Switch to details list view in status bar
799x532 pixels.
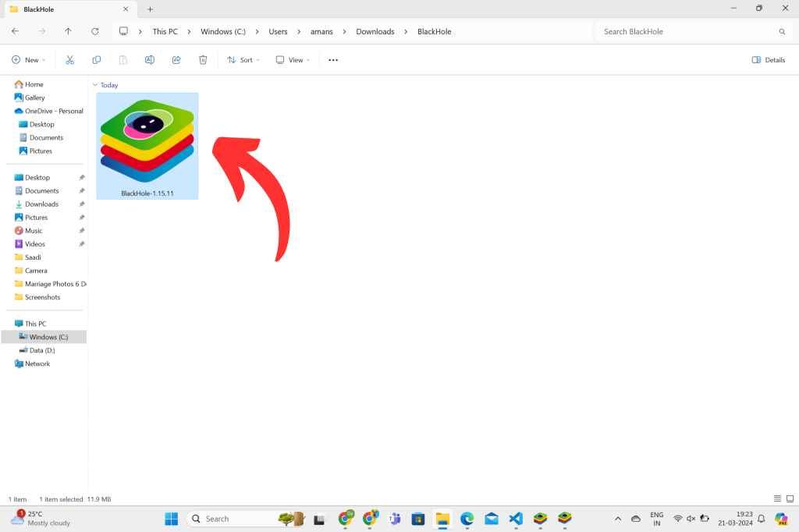click(x=777, y=498)
